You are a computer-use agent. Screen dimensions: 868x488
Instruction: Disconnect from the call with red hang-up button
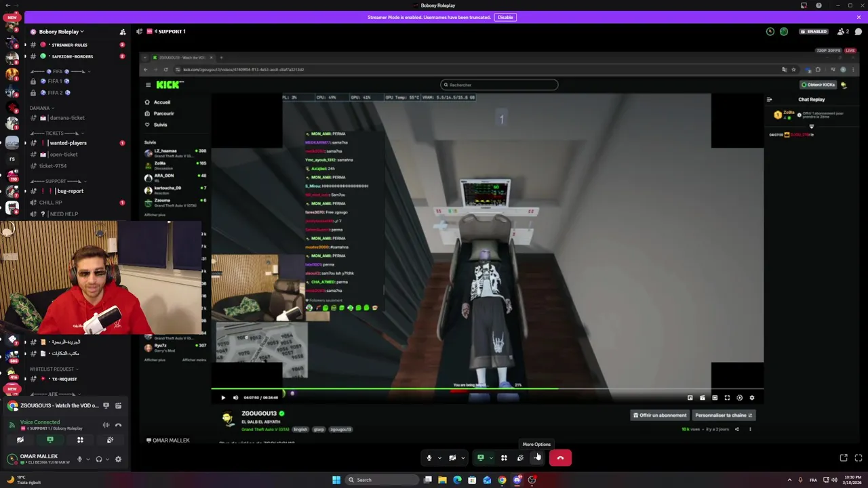(x=560, y=458)
